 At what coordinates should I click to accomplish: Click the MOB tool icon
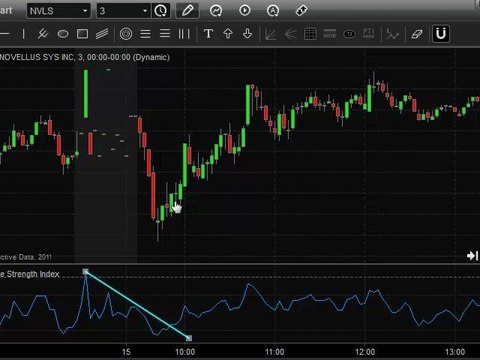pos(330,34)
